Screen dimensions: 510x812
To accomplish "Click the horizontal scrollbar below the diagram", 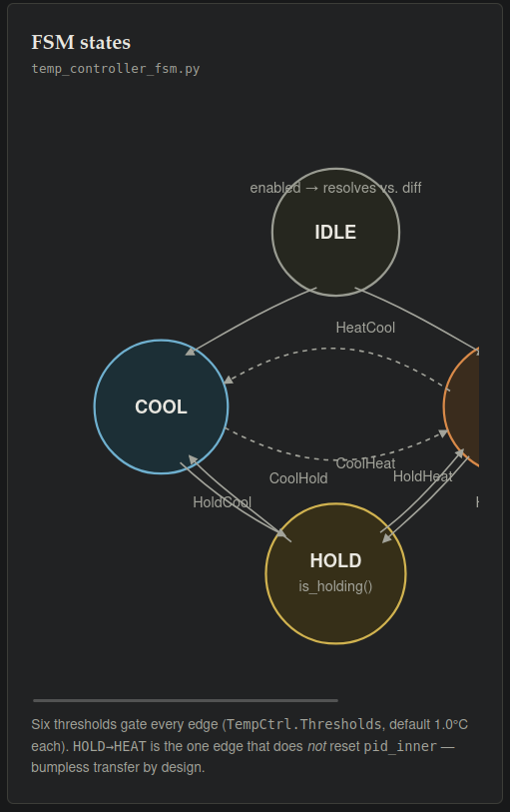I will (186, 700).
